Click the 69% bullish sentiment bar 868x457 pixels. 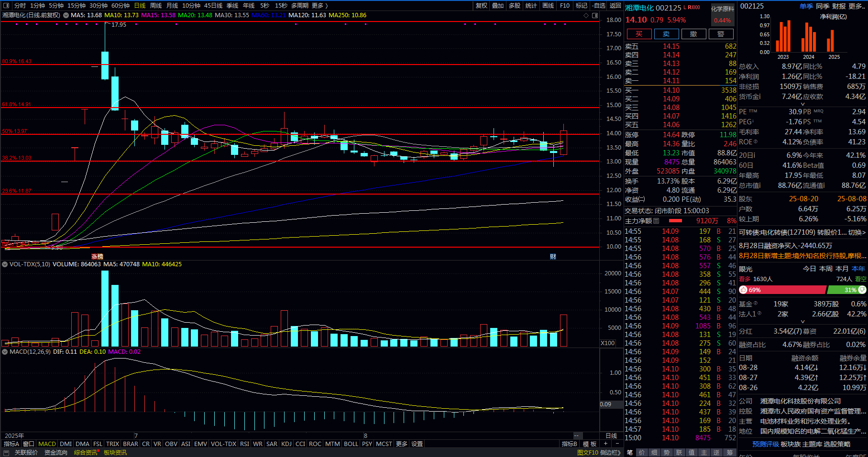[782, 290]
